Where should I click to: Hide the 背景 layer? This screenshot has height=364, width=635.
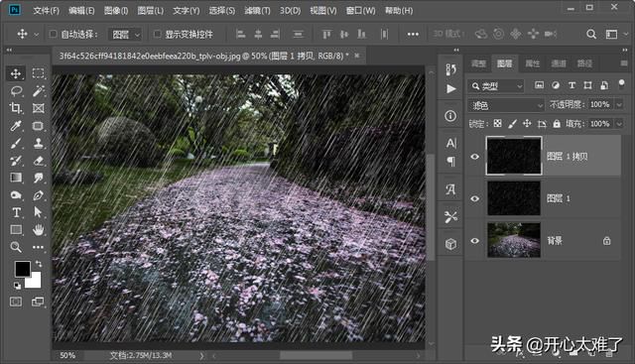coord(475,241)
